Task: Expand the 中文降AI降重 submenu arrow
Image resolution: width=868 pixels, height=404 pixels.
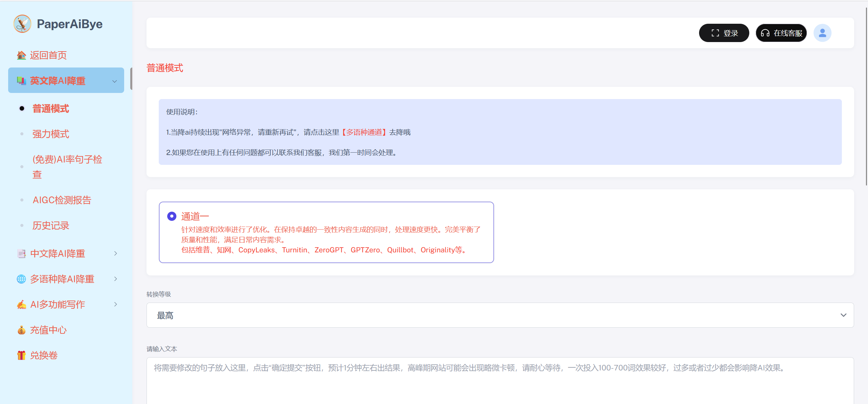Action: coord(116,254)
